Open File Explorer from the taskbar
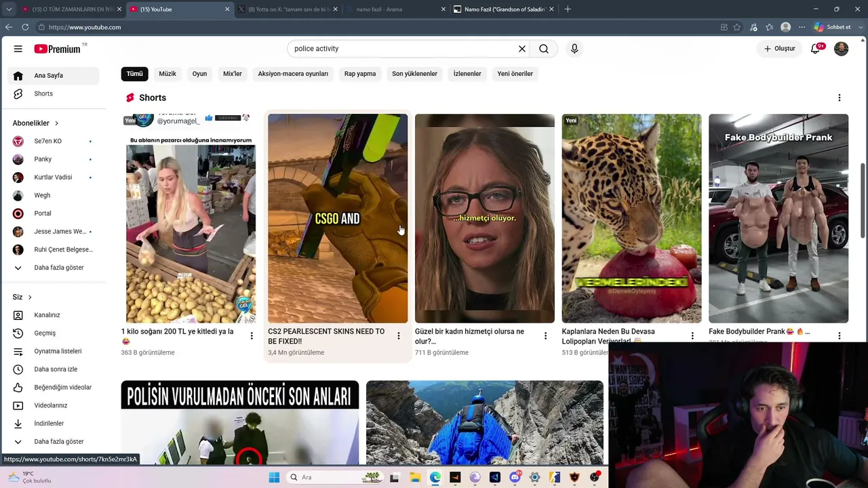 click(415, 477)
